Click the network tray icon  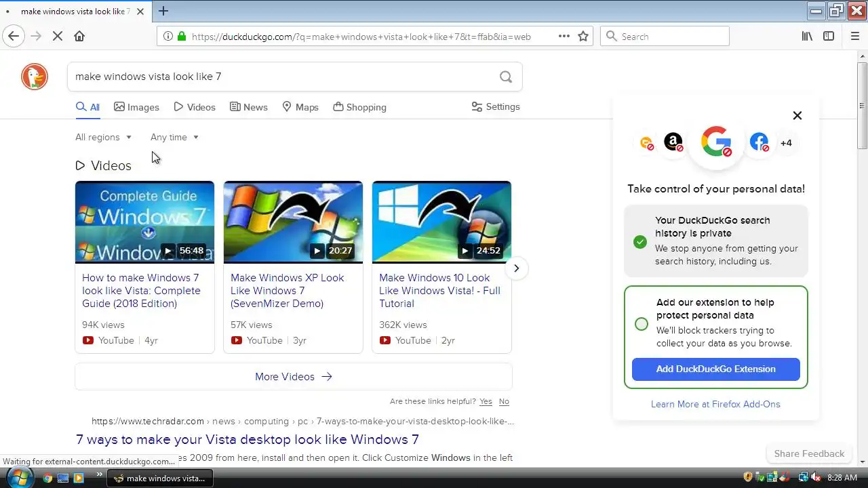click(x=804, y=478)
